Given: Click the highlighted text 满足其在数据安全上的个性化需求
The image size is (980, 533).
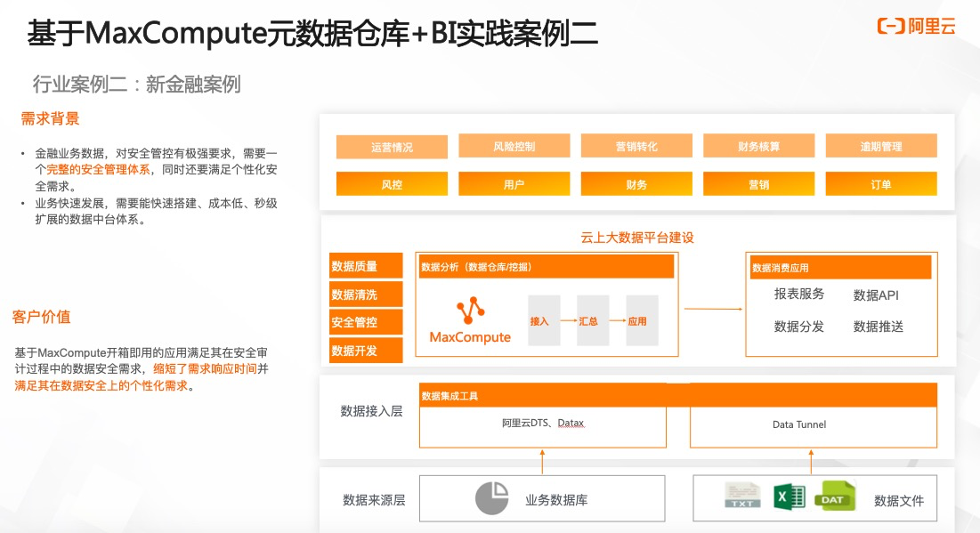Looking at the screenshot, I should coord(101,385).
